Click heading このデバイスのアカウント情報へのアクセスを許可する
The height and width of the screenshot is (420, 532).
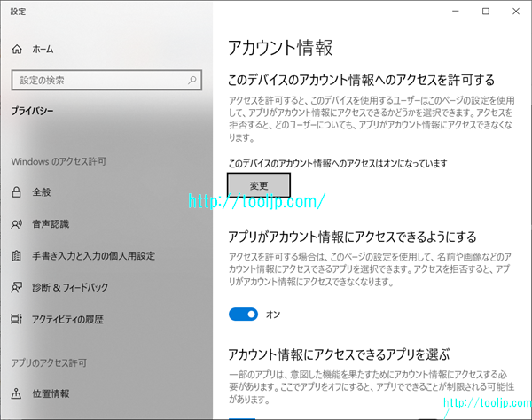362,81
